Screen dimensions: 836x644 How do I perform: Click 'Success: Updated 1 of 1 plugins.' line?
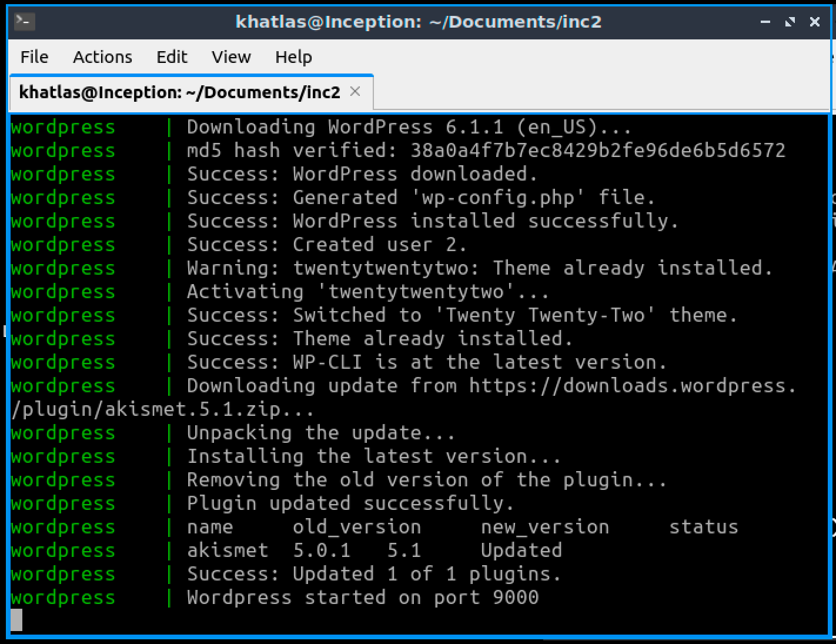374,574
